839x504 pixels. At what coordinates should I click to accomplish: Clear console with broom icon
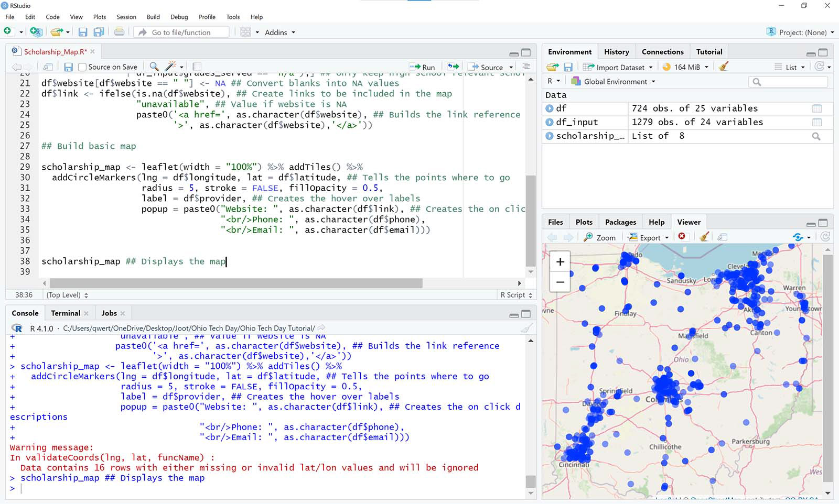tap(526, 328)
